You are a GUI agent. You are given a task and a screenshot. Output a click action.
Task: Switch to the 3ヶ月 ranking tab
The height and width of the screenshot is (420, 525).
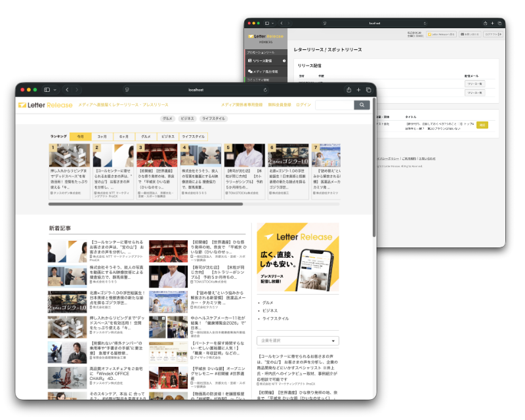click(x=102, y=136)
